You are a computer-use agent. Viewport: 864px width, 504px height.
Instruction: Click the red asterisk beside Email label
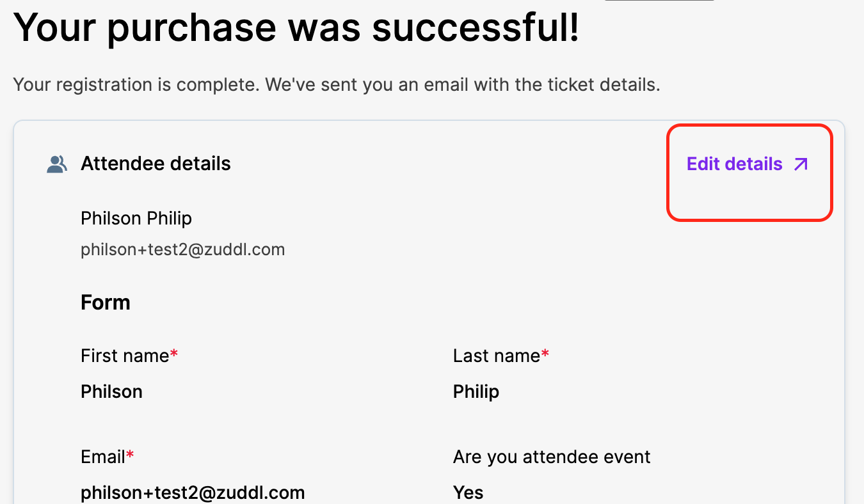point(131,454)
